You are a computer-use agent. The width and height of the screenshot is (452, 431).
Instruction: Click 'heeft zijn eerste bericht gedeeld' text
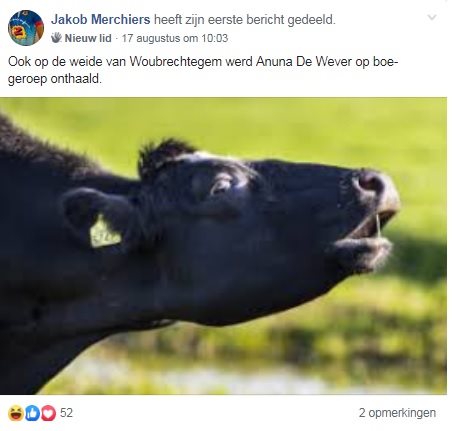[x=244, y=20]
